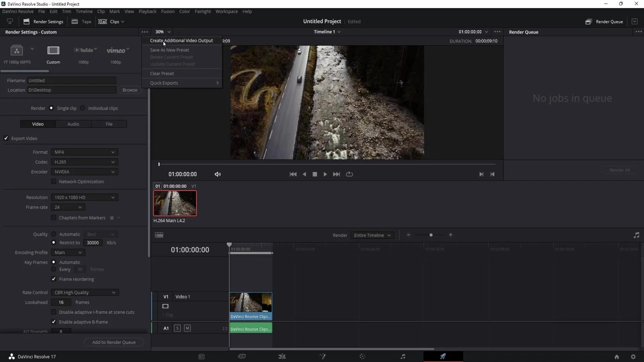This screenshot has width=644, height=362.
Task: Select Single clip render option
Action: coord(51,108)
